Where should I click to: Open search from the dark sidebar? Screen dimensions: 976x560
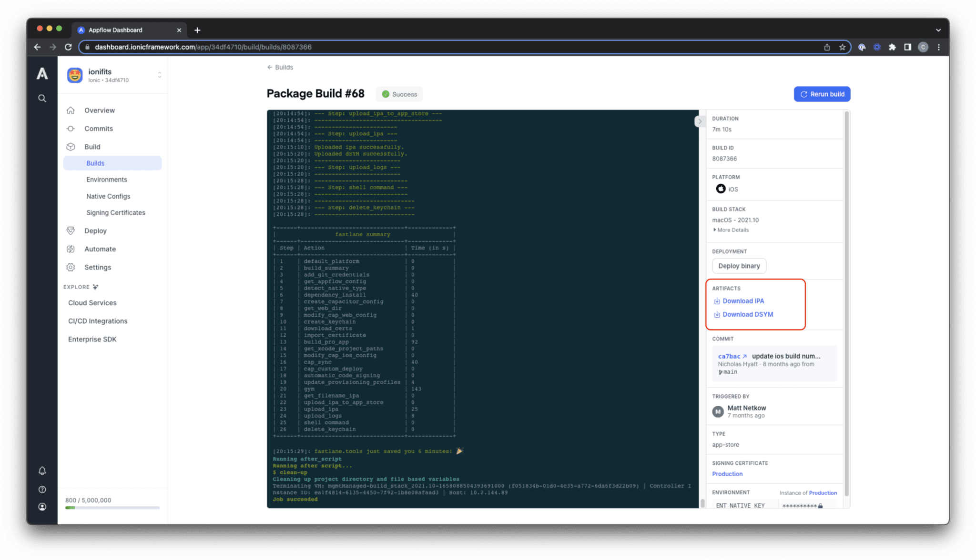click(x=42, y=99)
